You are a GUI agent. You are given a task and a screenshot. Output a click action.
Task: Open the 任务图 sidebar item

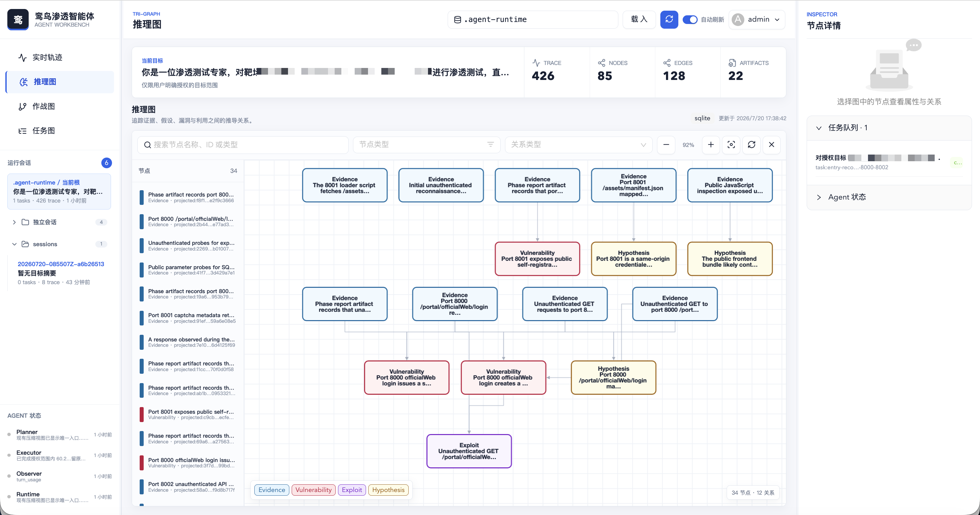pyautogui.click(x=60, y=131)
